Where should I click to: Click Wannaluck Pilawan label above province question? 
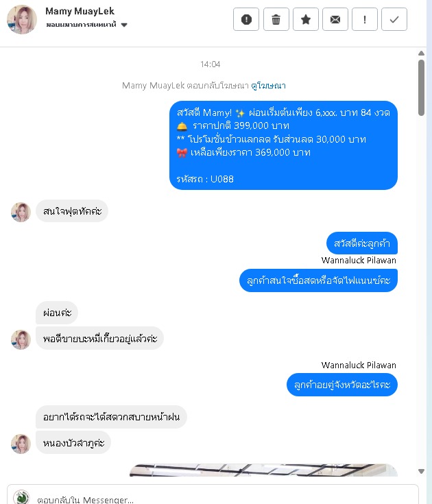click(x=359, y=365)
